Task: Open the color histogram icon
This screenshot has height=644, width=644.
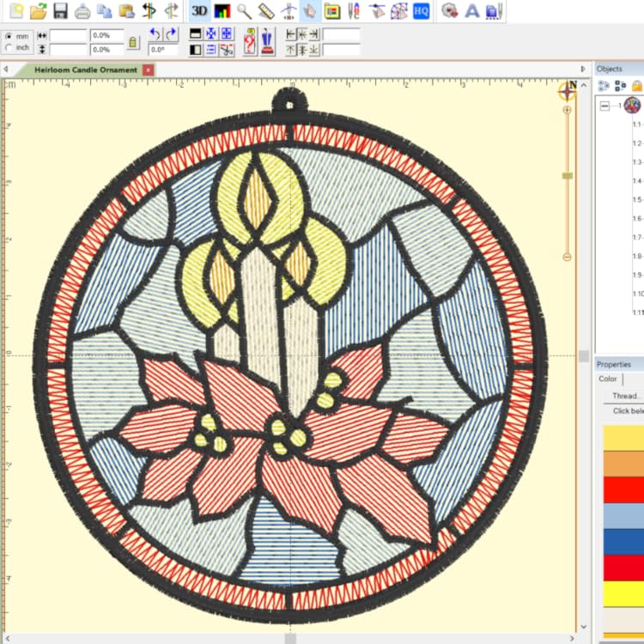Action: pos(222,11)
